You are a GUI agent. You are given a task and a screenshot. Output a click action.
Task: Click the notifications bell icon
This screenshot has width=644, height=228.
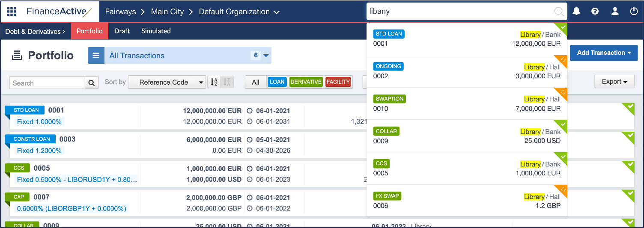click(576, 12)
